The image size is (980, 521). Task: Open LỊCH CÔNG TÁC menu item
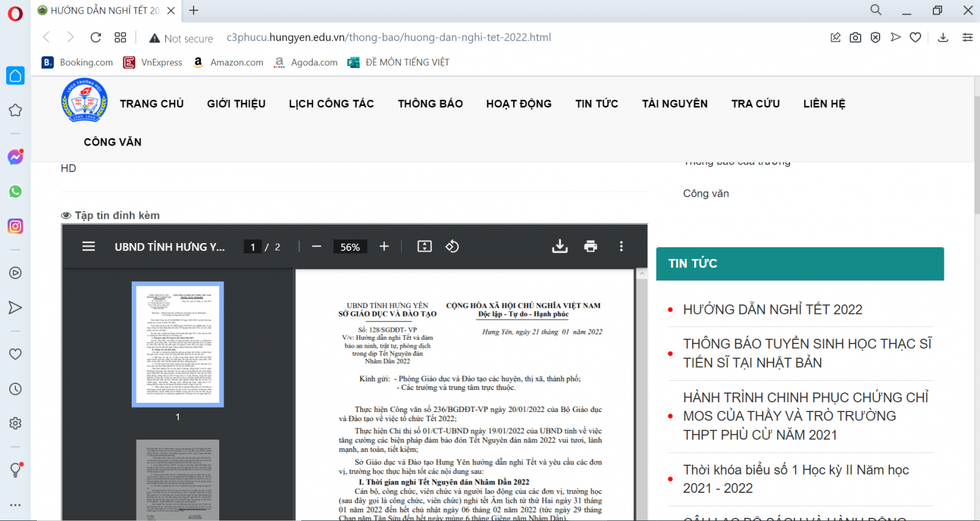click(x=331, y=103)
